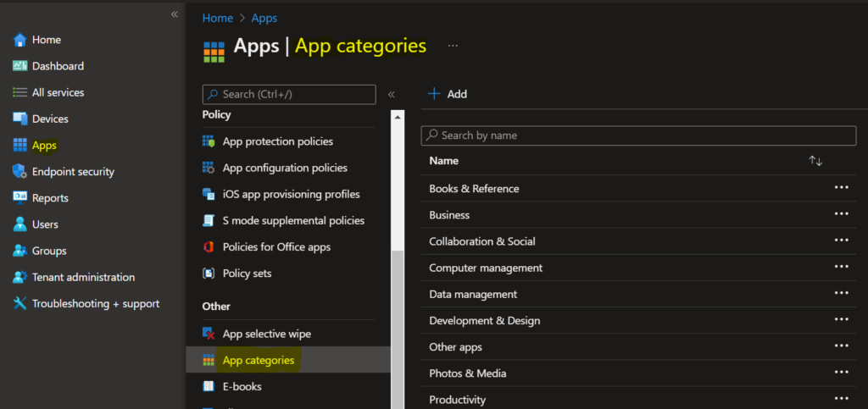
Task: Click the Add button label
Action: point(457,94)
